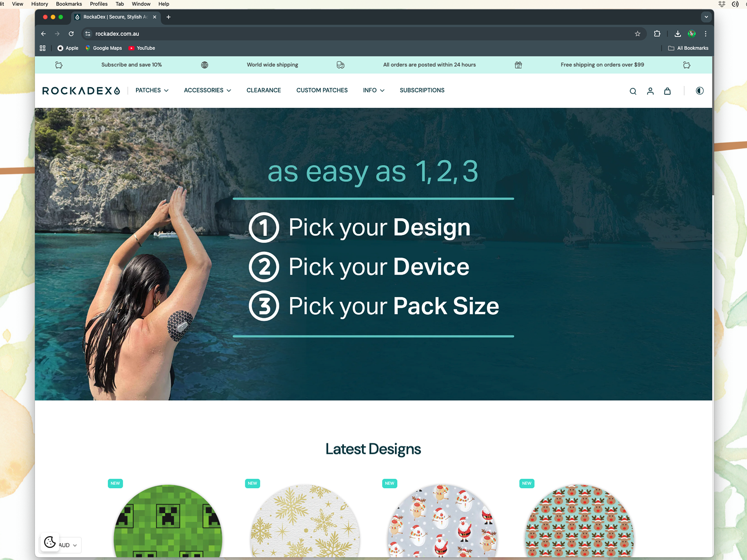Viewport: 747px width, 560px height.
Task: Toggle dark mode contrast icon
Action: pyautogui.click(x=700, y=91)
